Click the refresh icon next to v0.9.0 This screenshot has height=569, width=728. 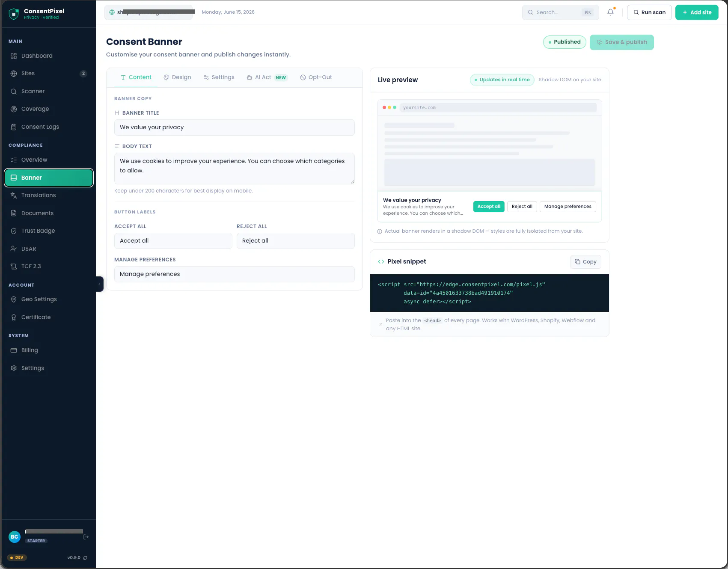click(x=85, y=558)
